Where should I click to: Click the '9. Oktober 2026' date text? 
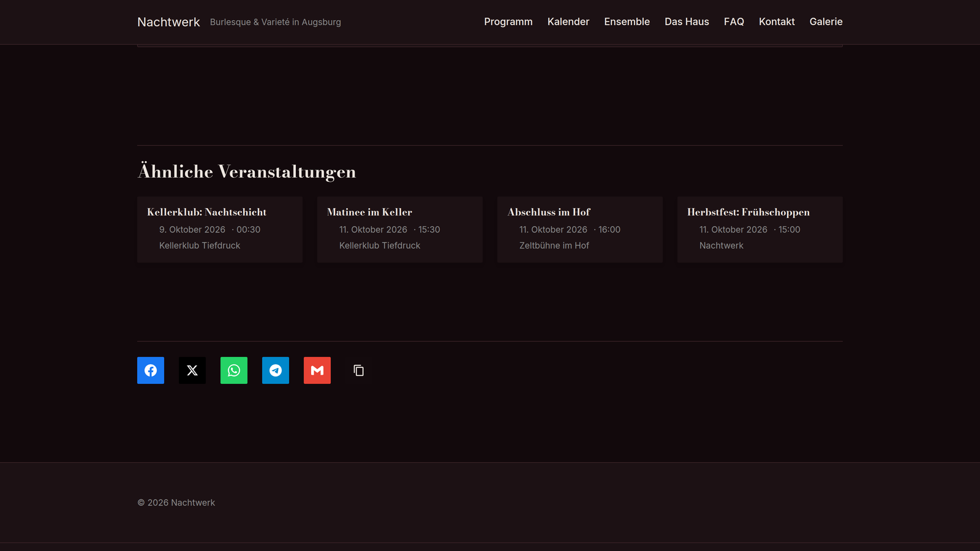(x=192, y=230)
